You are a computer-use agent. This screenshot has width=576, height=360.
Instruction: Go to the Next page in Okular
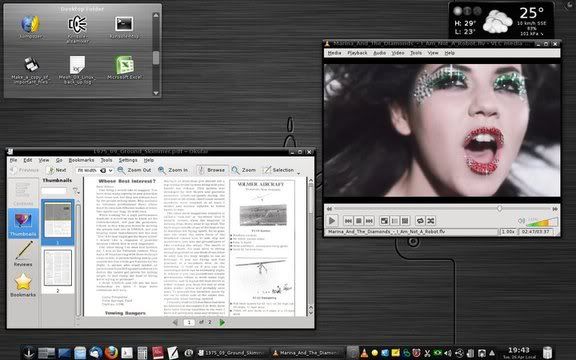56,170
